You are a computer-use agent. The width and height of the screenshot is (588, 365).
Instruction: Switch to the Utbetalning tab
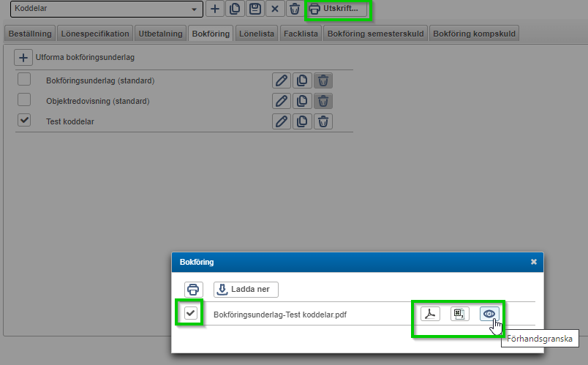[160, 34]
